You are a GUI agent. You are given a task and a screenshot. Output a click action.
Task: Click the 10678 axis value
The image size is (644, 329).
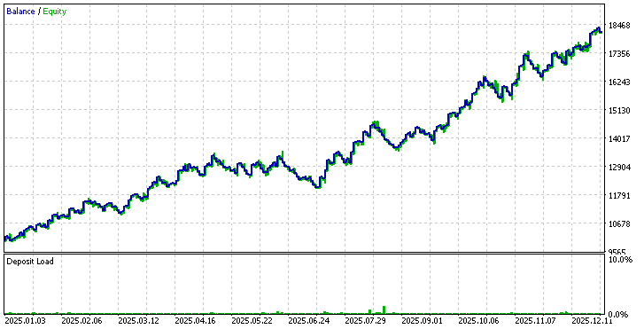tap(619, 224)
